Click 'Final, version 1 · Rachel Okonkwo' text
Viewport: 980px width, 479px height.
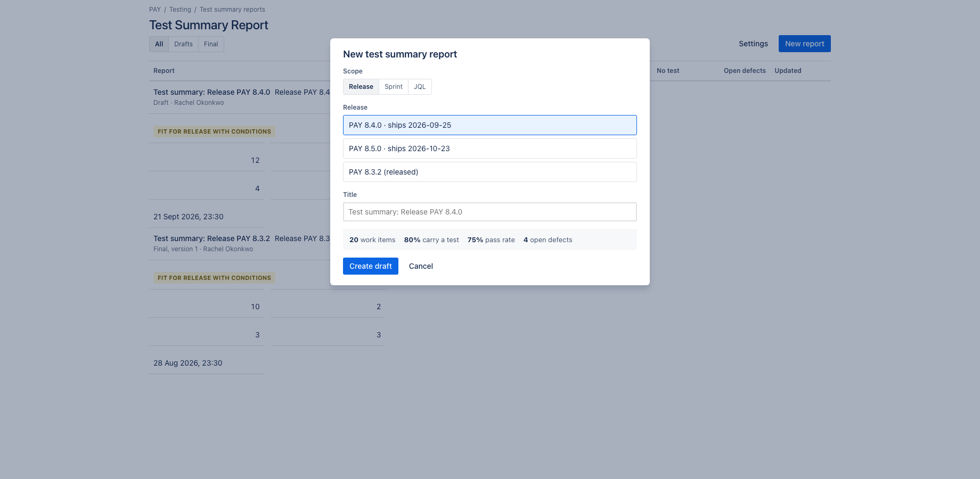[203, 249]
